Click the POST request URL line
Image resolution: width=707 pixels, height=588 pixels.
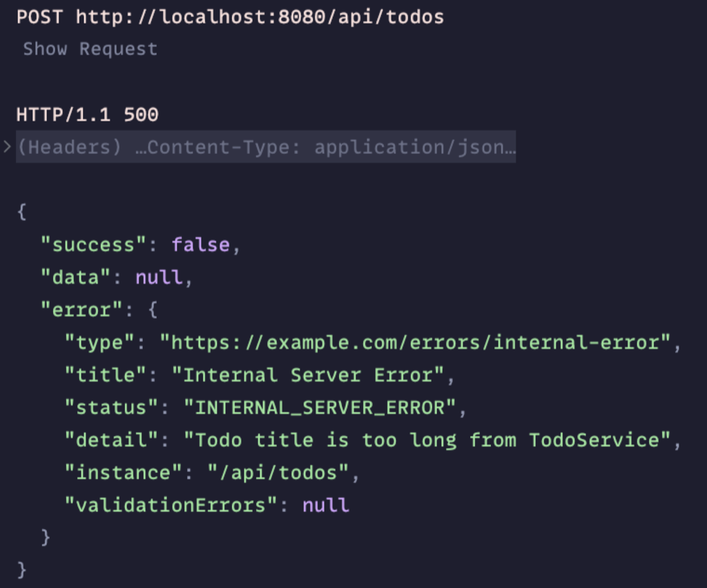(230, 17)
